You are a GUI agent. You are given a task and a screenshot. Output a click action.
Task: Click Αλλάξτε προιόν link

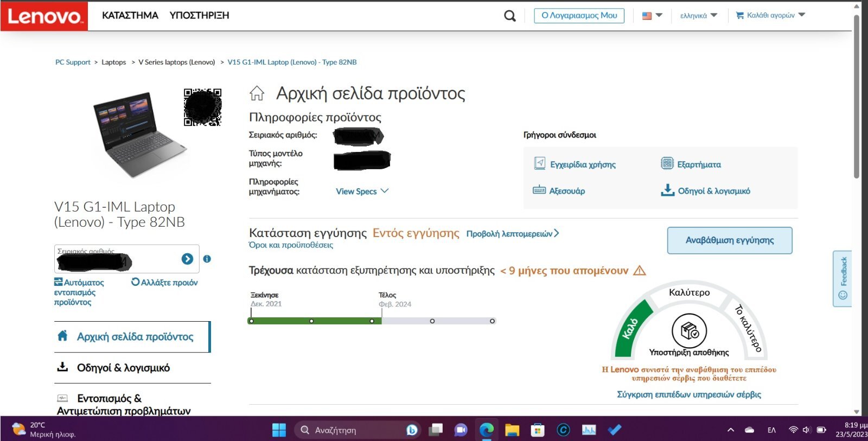[x=164, y=282]
